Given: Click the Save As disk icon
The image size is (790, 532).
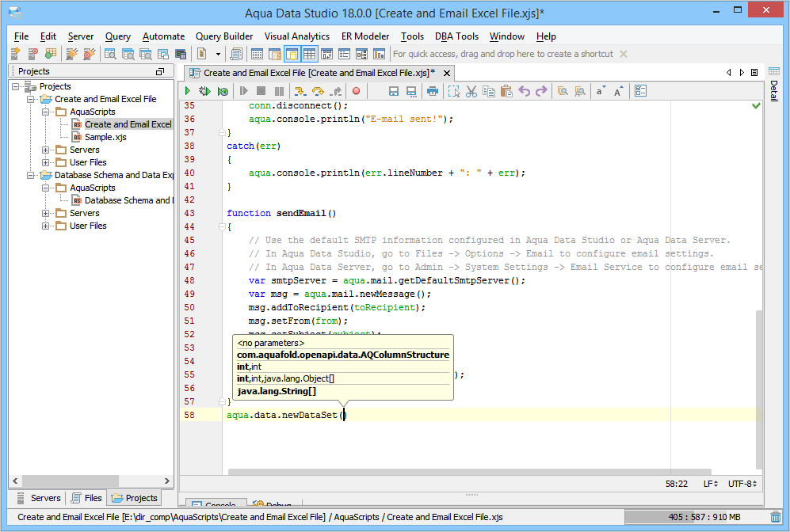Looking at the screenshot, I should [x=411, y=91].
